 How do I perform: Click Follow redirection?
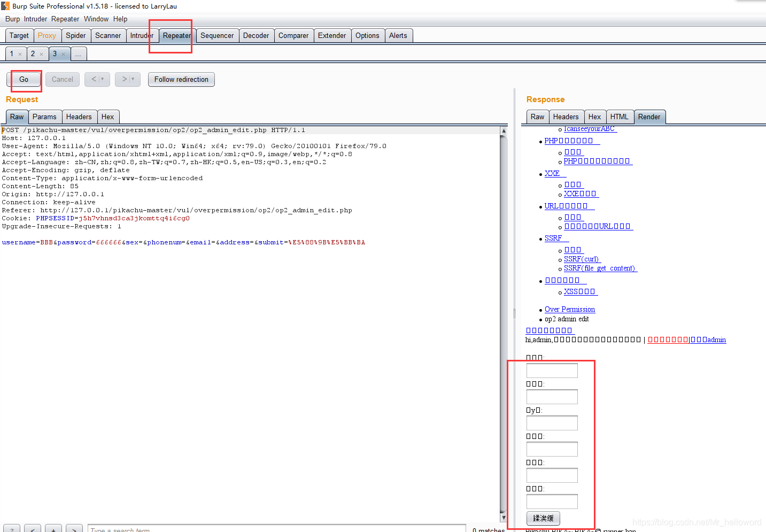pyautogui.click(x=181, y=79)
